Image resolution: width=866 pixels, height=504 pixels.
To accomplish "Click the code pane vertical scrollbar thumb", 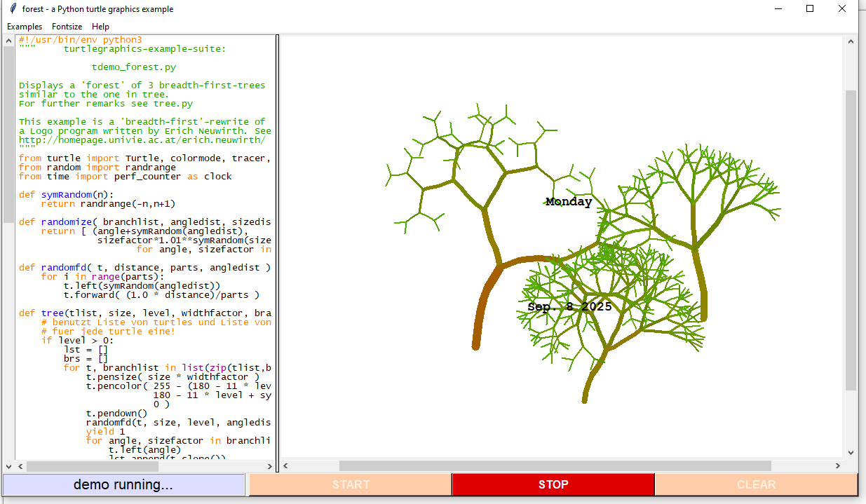I will click(x=8, y=133).
